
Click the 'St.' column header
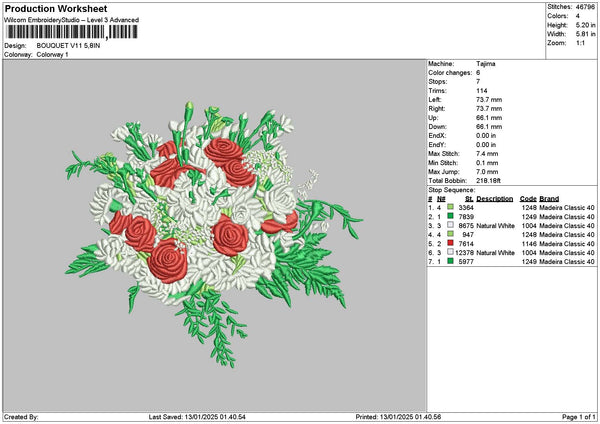pyautogui.click(x=470, y=199)
